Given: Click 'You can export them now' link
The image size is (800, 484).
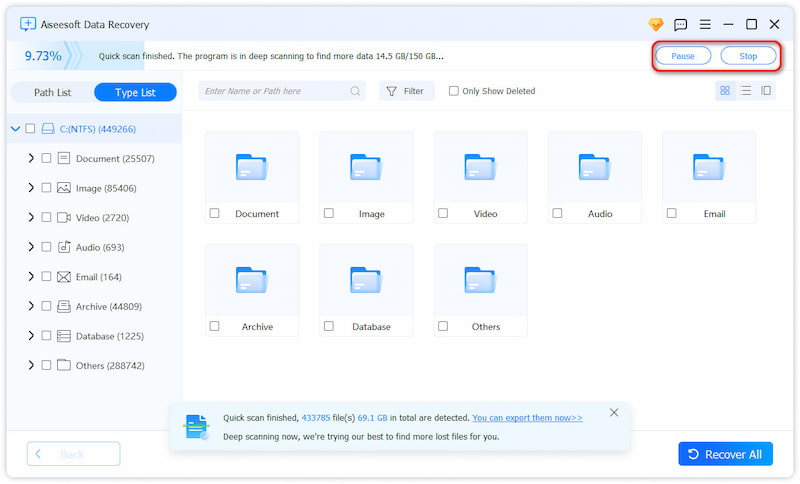Looking at the screenshot, I should pos(527,418).
